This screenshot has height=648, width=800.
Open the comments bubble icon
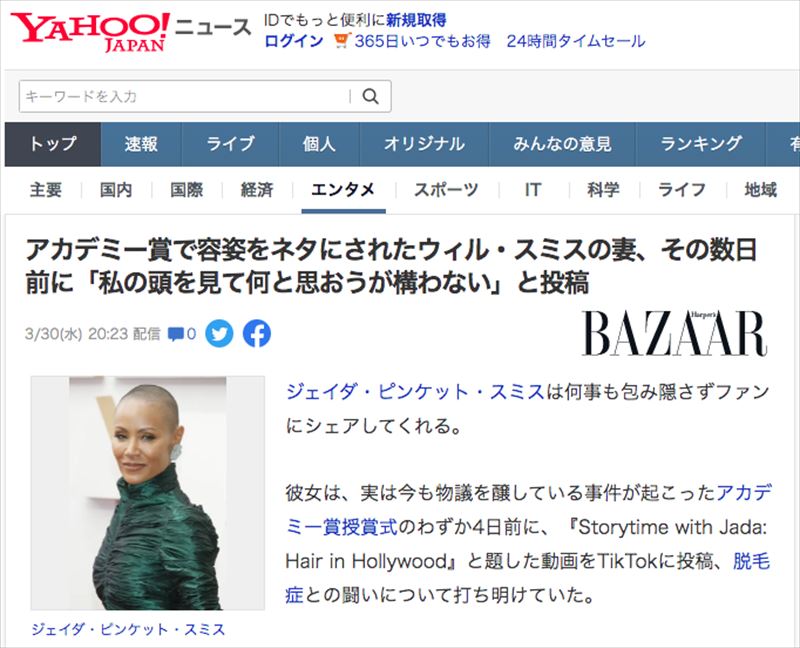click(x=176, y=335)
